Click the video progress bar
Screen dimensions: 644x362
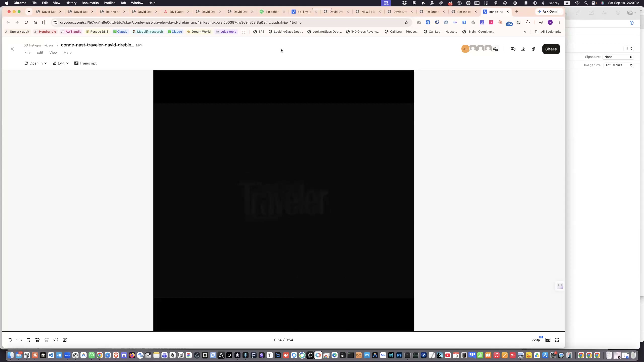click(284, 331)
